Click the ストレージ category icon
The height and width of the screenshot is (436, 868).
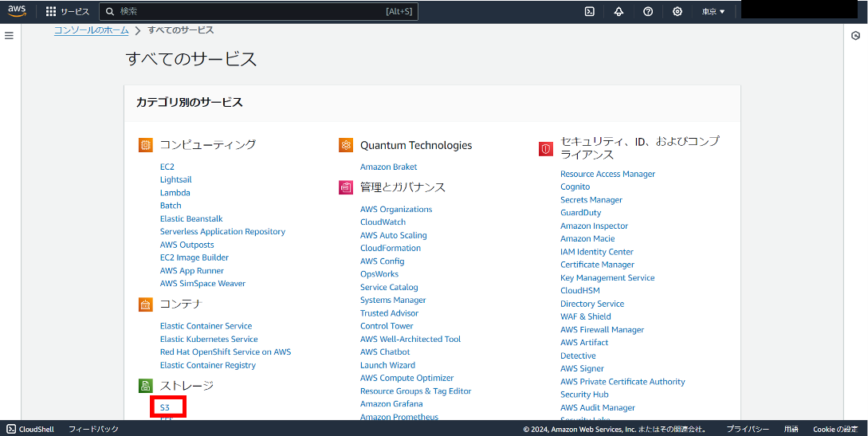point(146,386)
